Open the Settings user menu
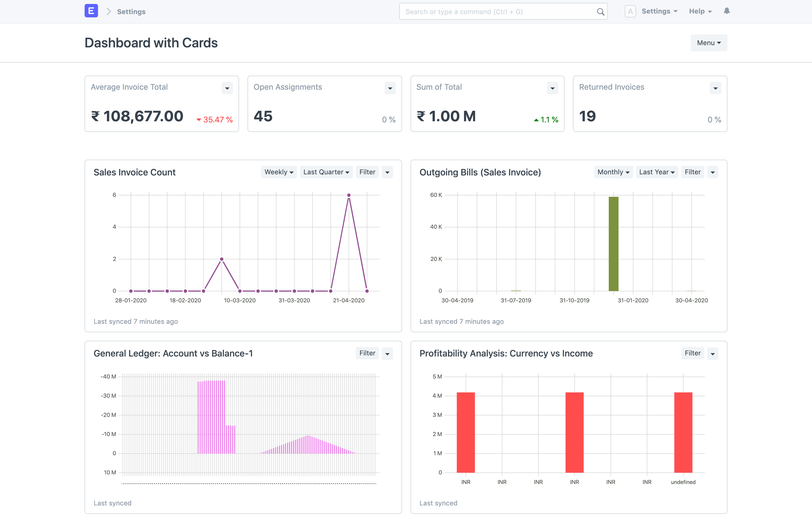Image resolution: width=812 pixels, height=528 pixels. click(x=659, y=11)
